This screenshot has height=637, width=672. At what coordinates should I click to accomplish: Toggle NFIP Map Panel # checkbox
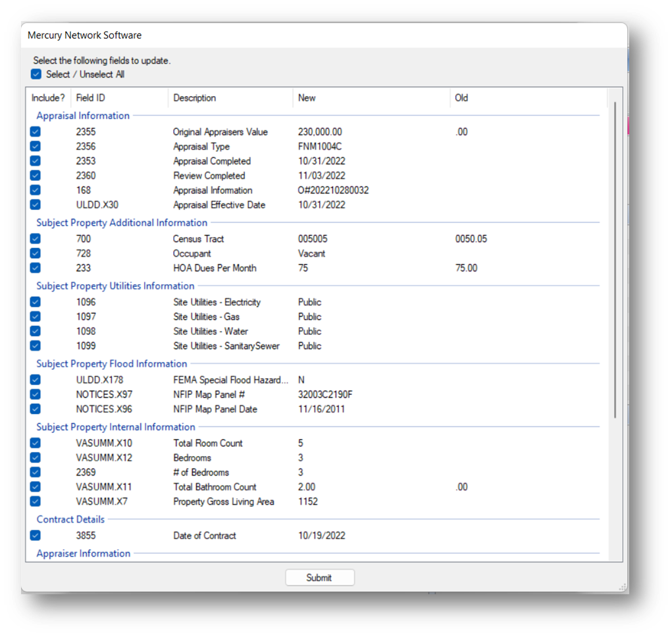[x=36, y=394]
